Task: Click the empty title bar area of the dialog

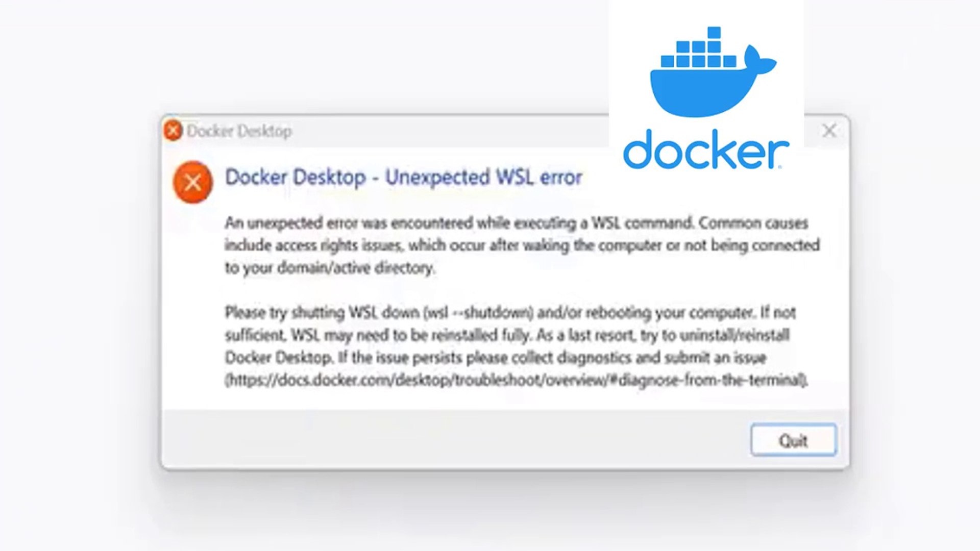Action: tap(449, 131)
